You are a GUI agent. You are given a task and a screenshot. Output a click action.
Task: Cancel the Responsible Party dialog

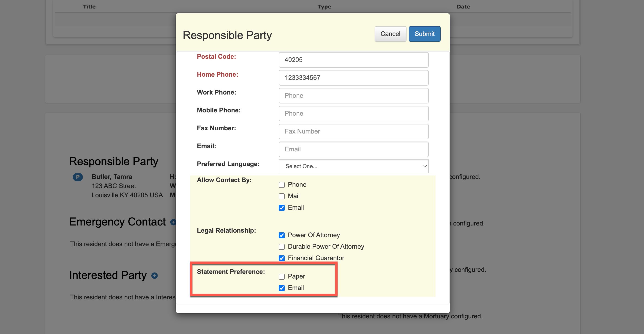(390, 34)
